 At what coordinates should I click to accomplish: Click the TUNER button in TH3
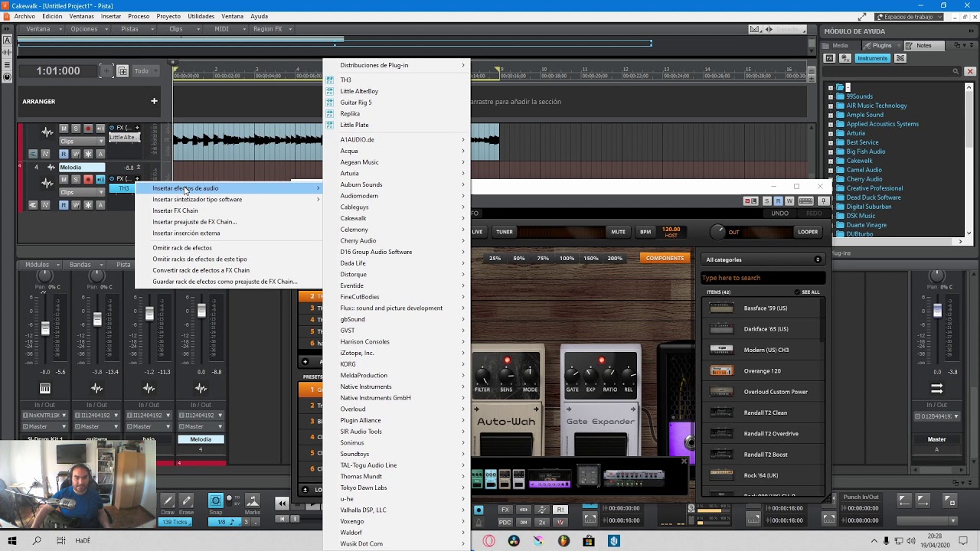click(x=505, y=232)
